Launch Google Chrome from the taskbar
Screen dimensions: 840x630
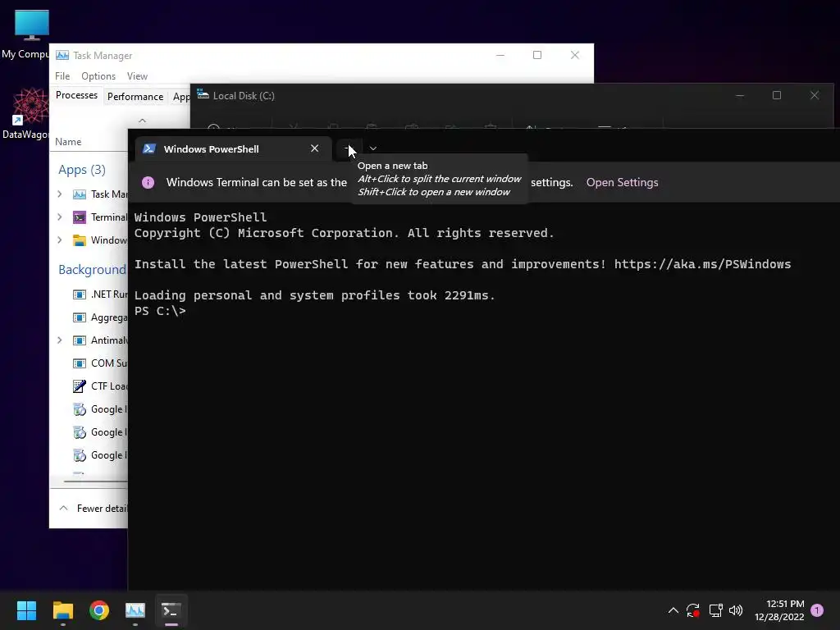point(99,610)
